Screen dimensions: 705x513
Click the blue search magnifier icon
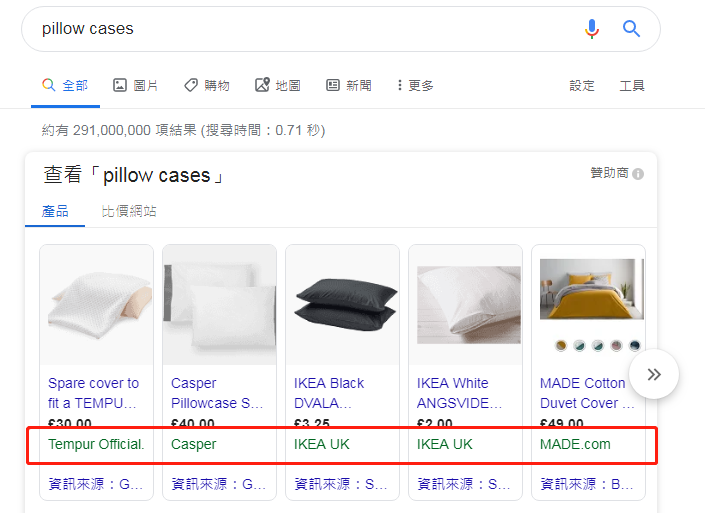(x=631, y=29)
